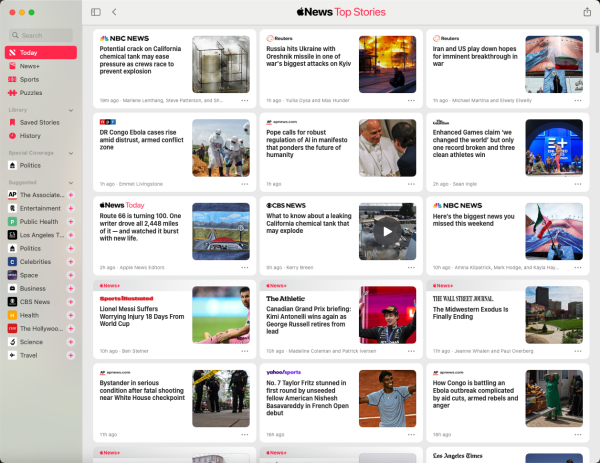Click the Search field in the sidebar
The width and height of the screenshot is (600, 463).
tap(41, 35)
